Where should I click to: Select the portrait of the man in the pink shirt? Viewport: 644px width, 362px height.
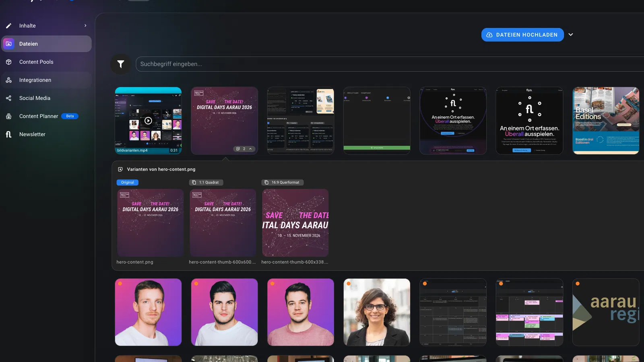click(301, 312)
